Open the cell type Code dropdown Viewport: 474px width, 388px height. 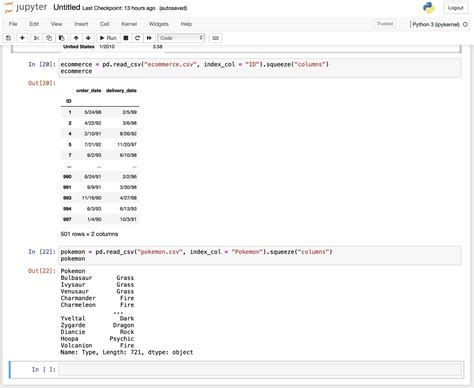(181, 38)
